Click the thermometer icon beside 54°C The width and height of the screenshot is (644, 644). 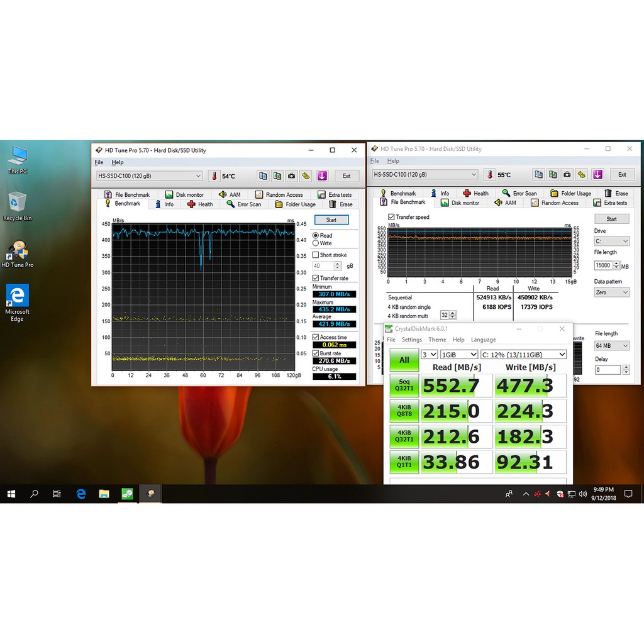tap(214, 176)
